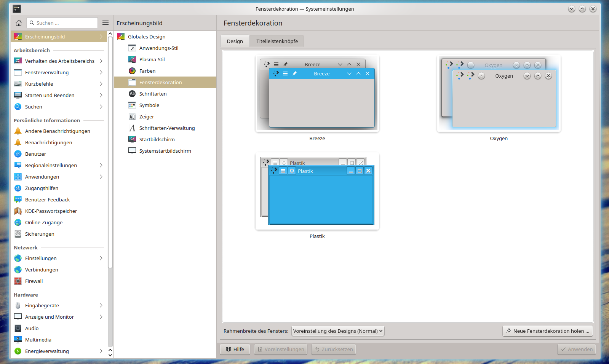The height and width of the screenshot is (364, 609).
Task: Open the Sicherungen backup icon
Action: [18, 234]
